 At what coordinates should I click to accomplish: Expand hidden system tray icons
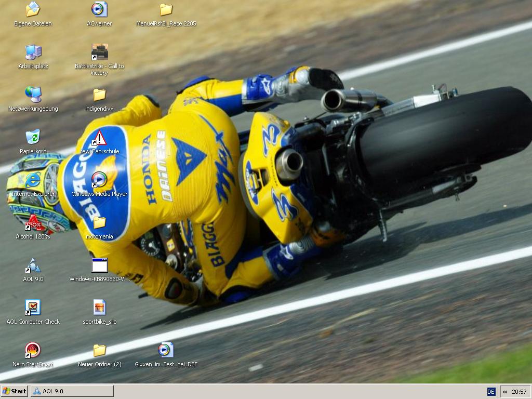coord(505,392)
